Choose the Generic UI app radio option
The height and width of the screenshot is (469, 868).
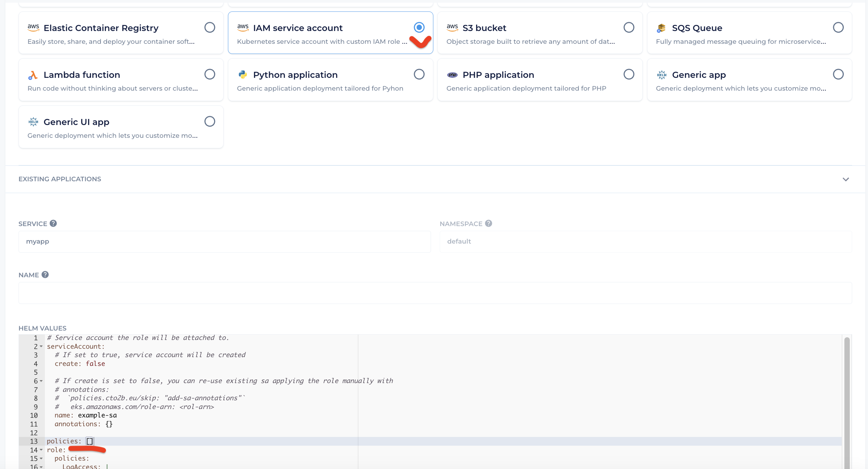209,121
